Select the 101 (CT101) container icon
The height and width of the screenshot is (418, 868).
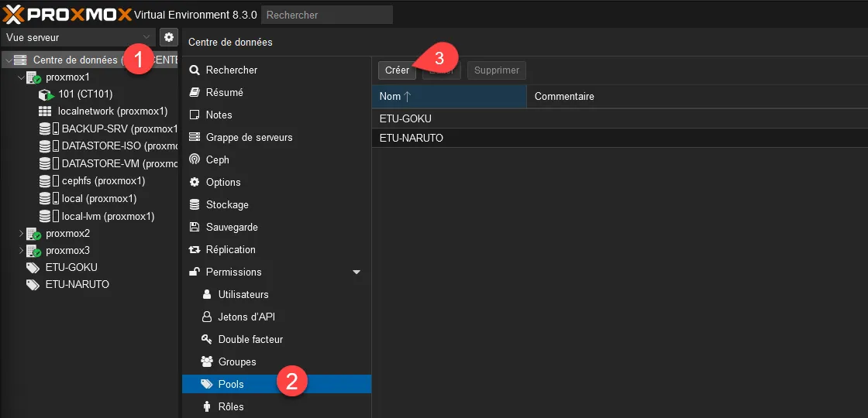(x=46, y=94)
